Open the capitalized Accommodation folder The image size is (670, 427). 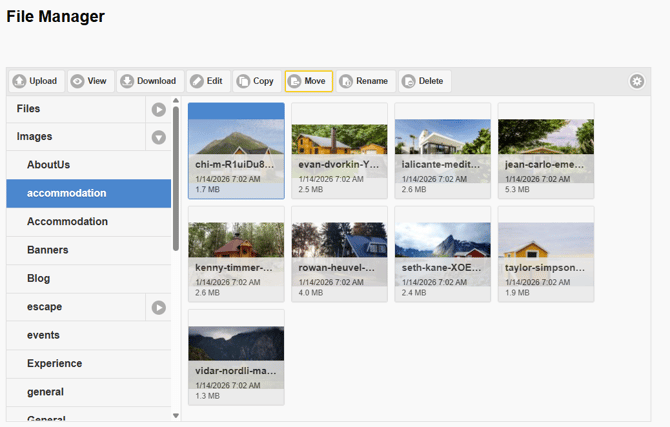[88, 222]
